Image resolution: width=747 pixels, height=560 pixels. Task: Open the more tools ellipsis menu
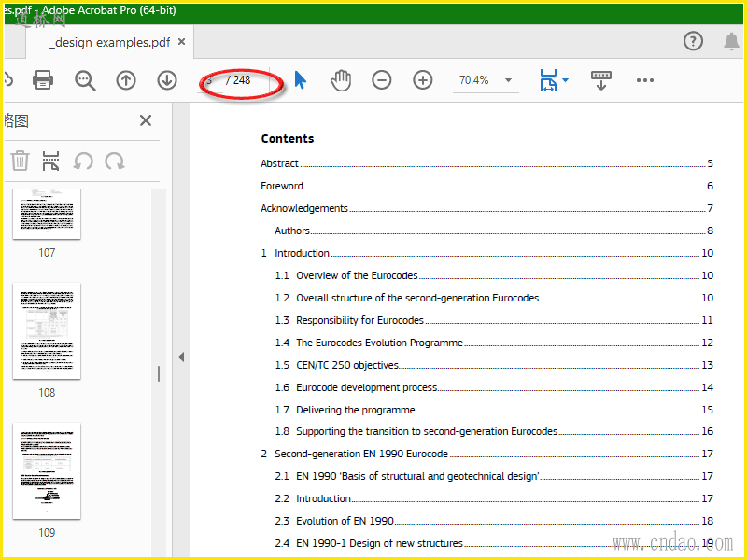pos(645,80)
